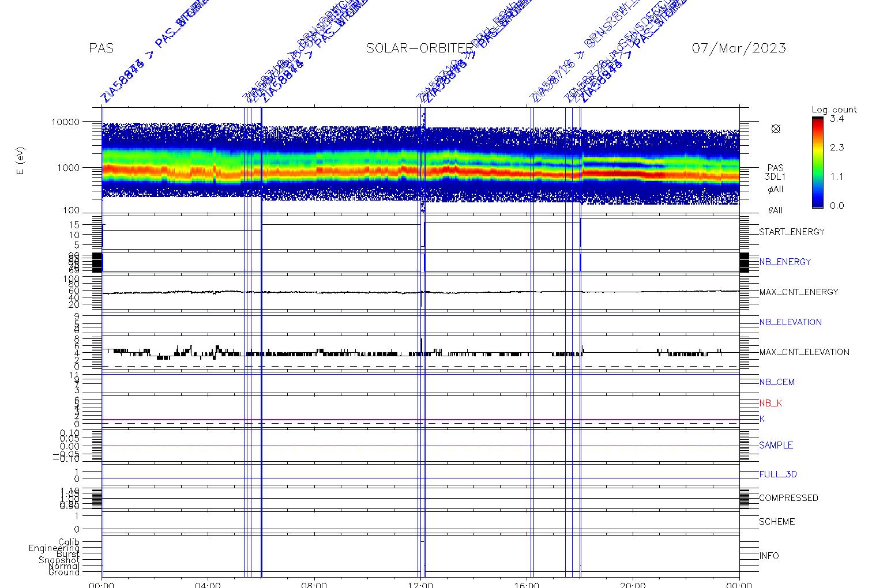Click the START_ENERGY panel label
This screenshot has width=872, height=588.
[x=792, y=232]
